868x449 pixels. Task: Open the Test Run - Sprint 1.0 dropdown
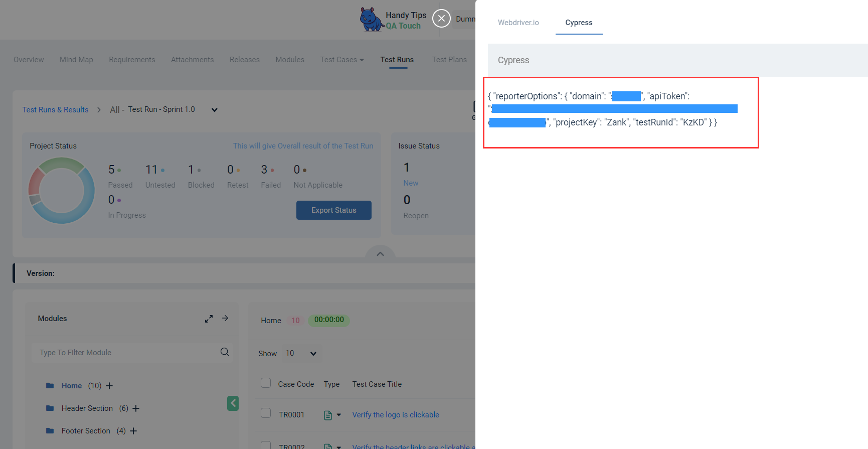214,110
